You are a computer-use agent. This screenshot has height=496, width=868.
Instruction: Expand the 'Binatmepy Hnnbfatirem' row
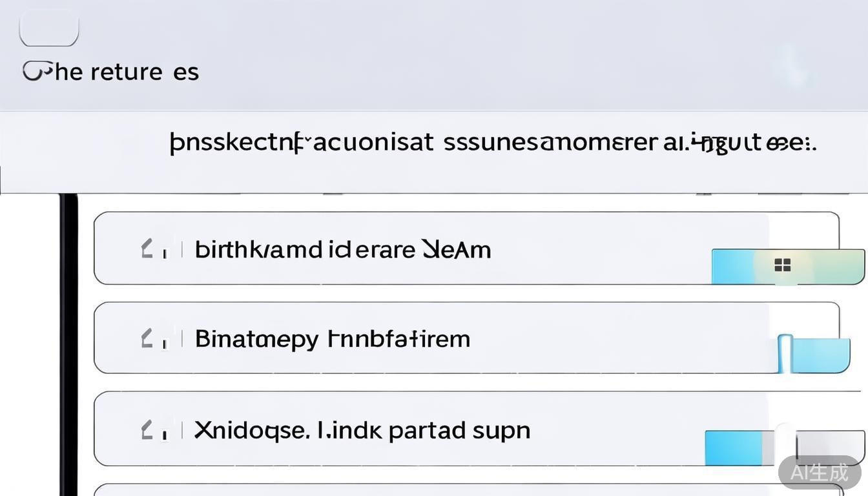coord(333,338)
